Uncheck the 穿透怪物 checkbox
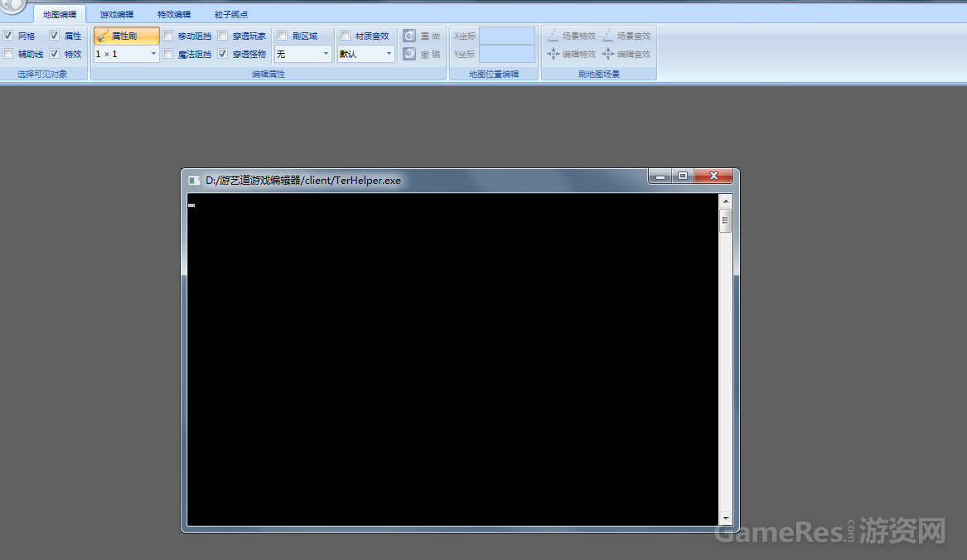The image size is (967, 560). tap(223, 55)
